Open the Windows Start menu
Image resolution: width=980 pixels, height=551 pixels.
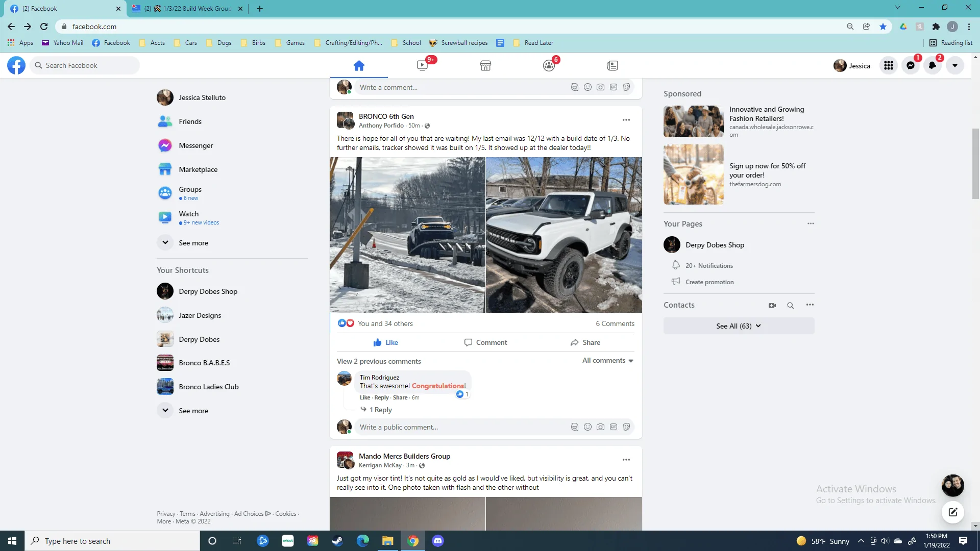12,541
